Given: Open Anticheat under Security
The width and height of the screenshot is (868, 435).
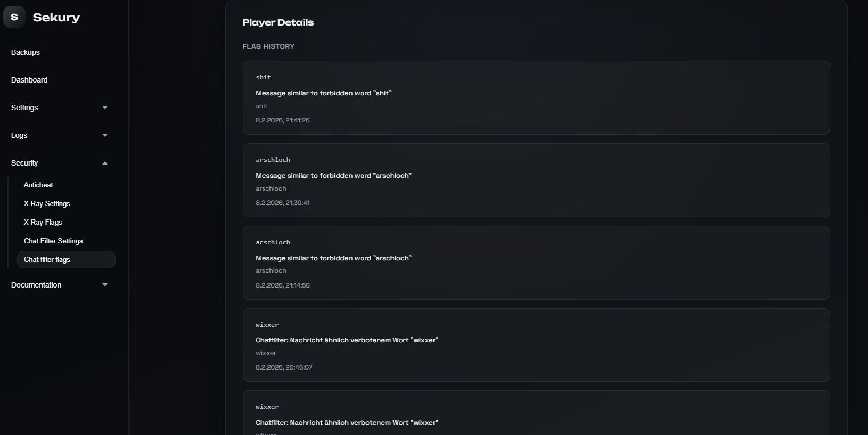Looking at the screenshot, I should 38,185.
